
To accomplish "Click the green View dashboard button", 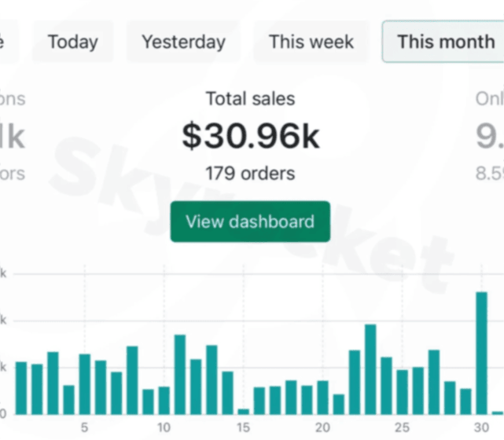I will [x=250, y=222].
